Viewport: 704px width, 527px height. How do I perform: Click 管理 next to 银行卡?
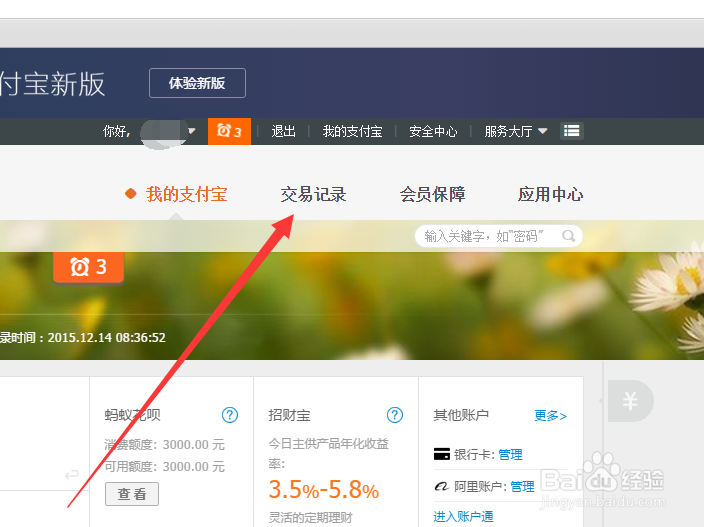pyautogui.click(x=510, y=455)
